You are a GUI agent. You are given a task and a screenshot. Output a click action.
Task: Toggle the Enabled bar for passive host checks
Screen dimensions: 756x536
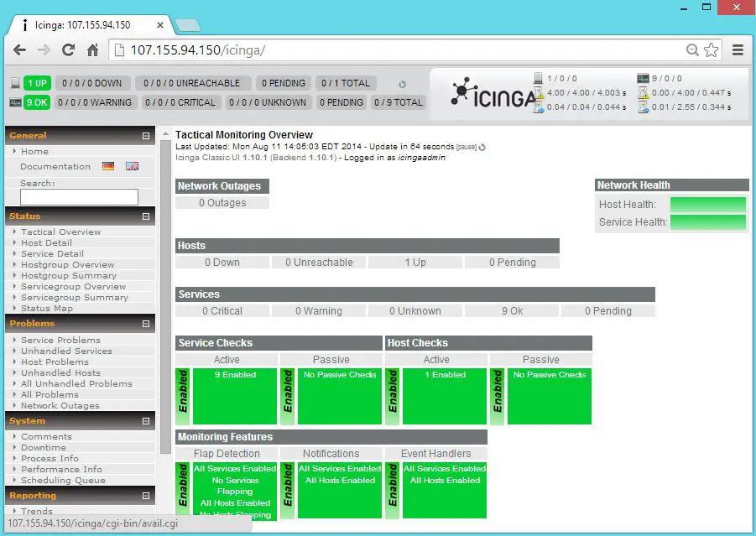pyautogui.click(x=497, y=396)
